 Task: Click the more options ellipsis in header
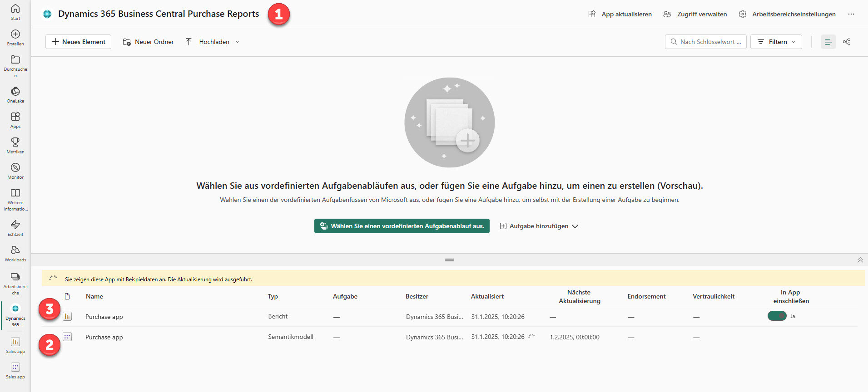[851, 14]
